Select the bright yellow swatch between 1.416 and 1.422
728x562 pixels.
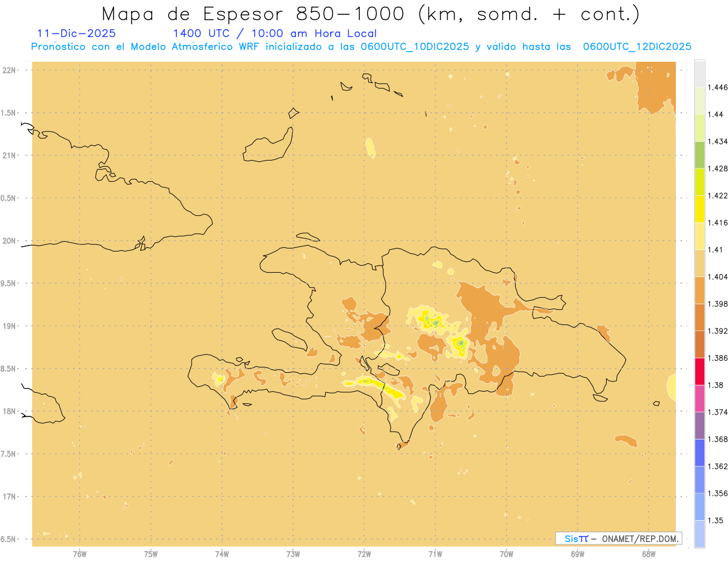click(x=699, y=209)
